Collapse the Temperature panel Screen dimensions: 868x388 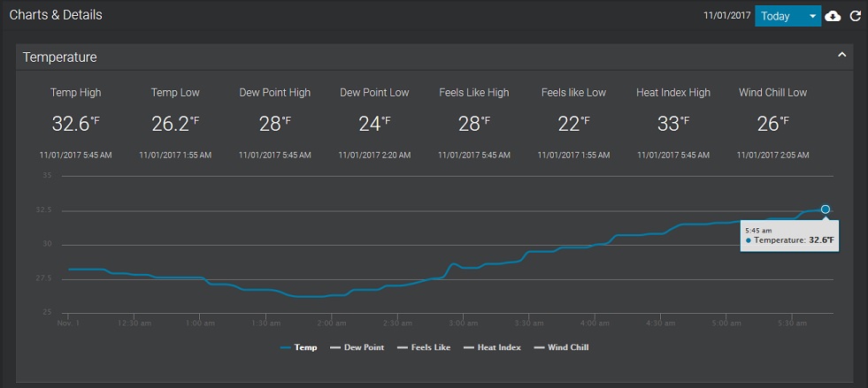(x=841, y=56)
